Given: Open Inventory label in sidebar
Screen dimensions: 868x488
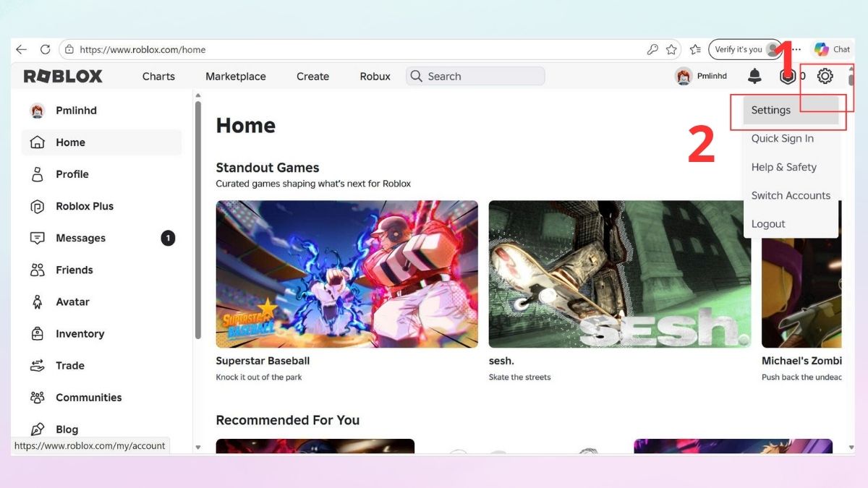Looking at the screenshot, I should 80,333.
